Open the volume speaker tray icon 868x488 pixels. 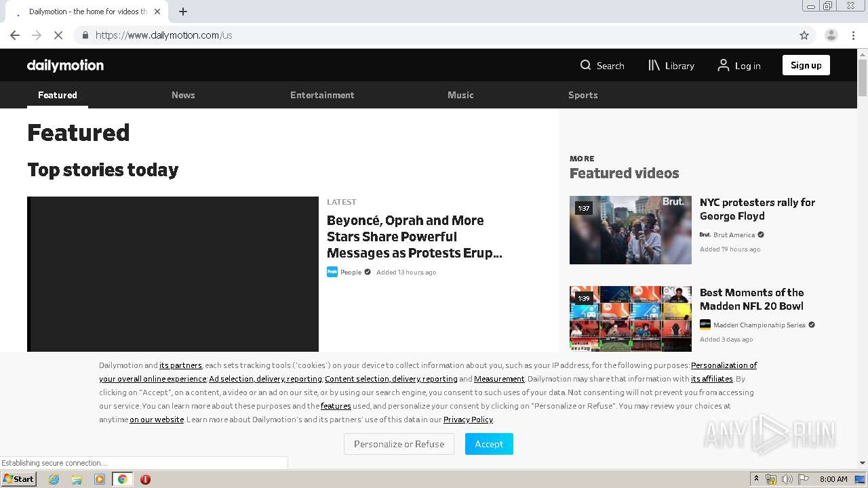click(787, 479)
